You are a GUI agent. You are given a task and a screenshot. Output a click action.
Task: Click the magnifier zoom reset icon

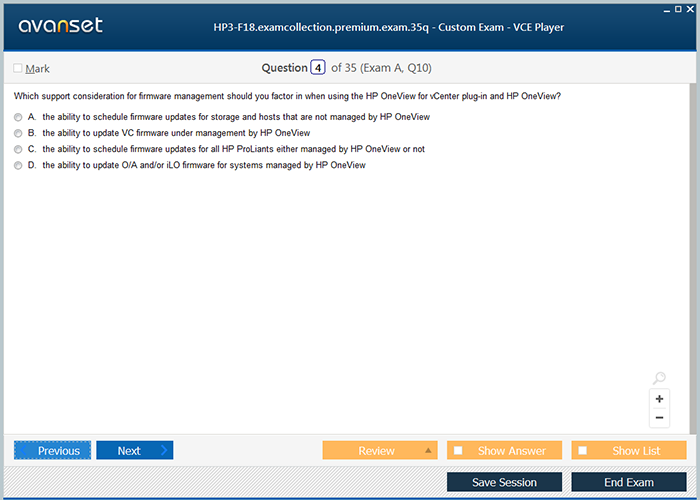click(659, 378)
